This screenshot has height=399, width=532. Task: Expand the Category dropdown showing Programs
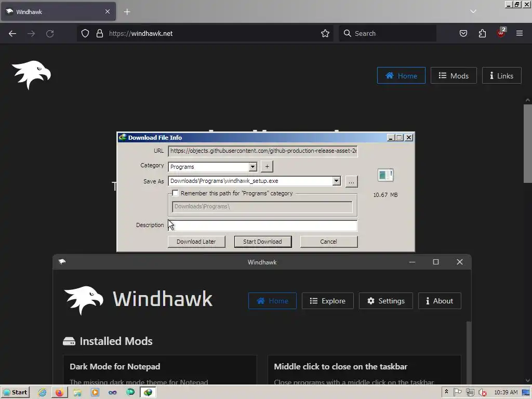[x=252, y=167]
